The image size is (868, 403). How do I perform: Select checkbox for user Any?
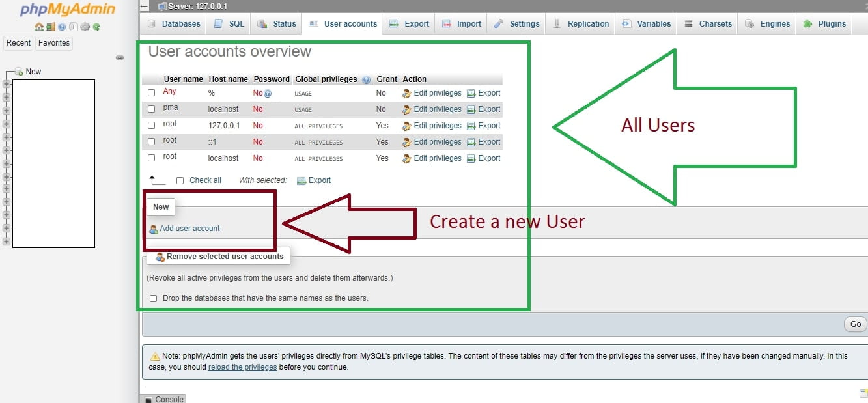point(152,93)
